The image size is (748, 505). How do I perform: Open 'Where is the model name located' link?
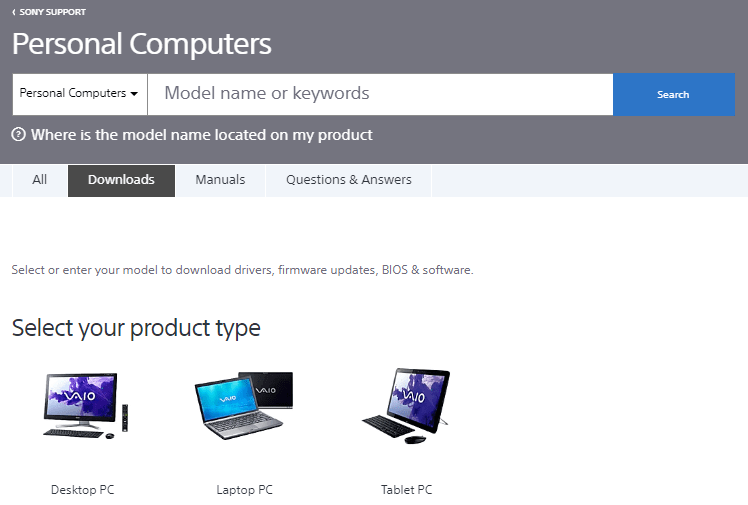tap(201, 135)
